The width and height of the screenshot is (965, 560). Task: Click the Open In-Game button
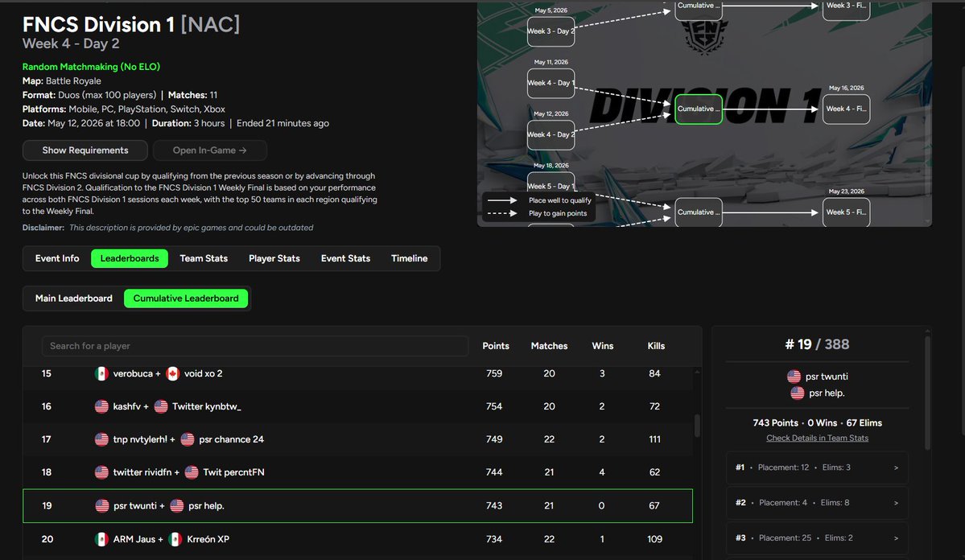(210, 150)
